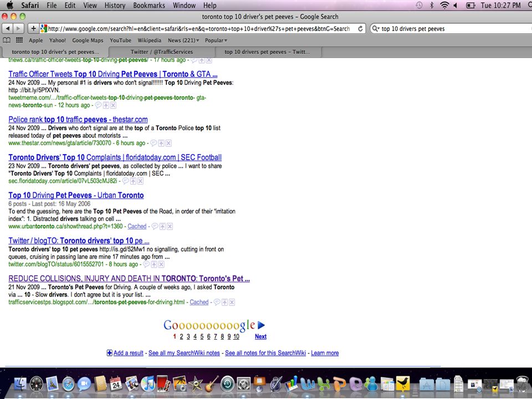The width and height of the screenshot is (532, 399).
Task: Click the Learn more link
Action: (325, 353)
